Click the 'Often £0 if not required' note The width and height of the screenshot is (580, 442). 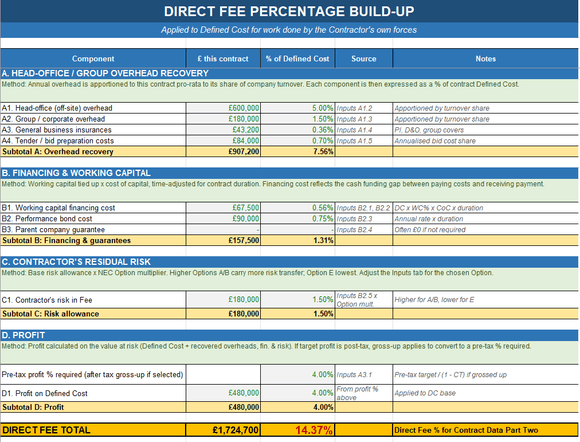[485, 229]
